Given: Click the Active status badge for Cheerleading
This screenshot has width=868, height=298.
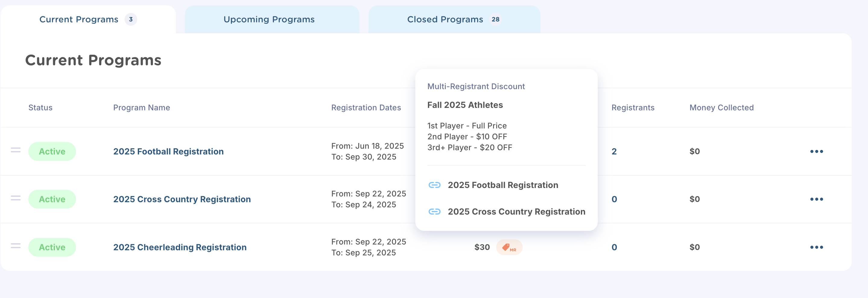Looking at the screenshot, I should coord(52,248).
